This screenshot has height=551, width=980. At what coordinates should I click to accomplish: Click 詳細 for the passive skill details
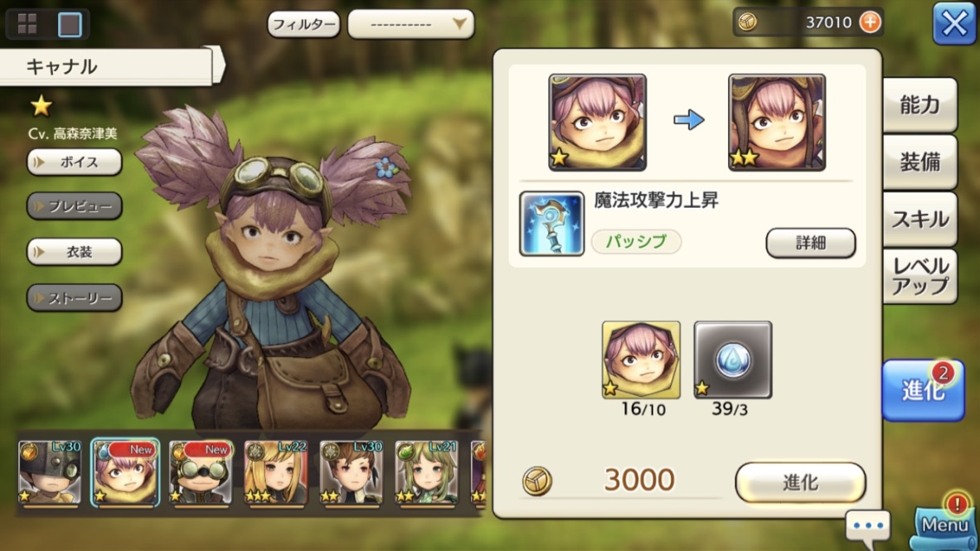coord(811,243)
